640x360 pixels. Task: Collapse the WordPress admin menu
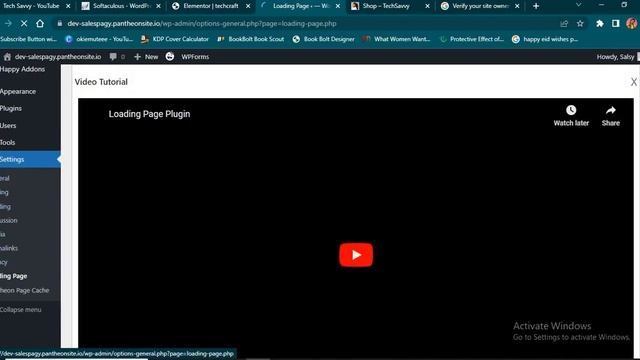coord(20,309)
